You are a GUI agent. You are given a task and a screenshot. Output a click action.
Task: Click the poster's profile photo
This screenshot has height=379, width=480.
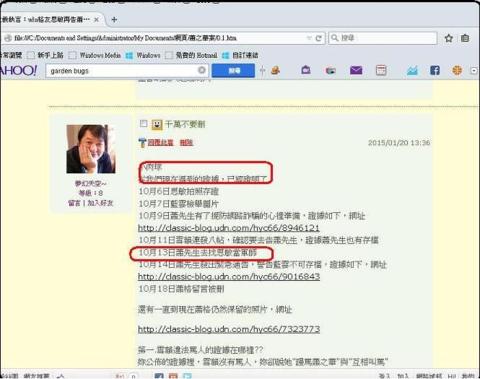91,149
